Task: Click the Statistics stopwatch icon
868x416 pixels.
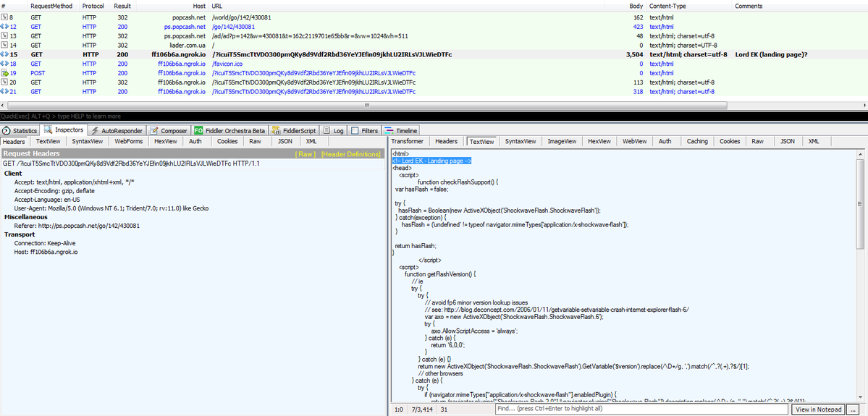Action: click(x=7, y=131)
